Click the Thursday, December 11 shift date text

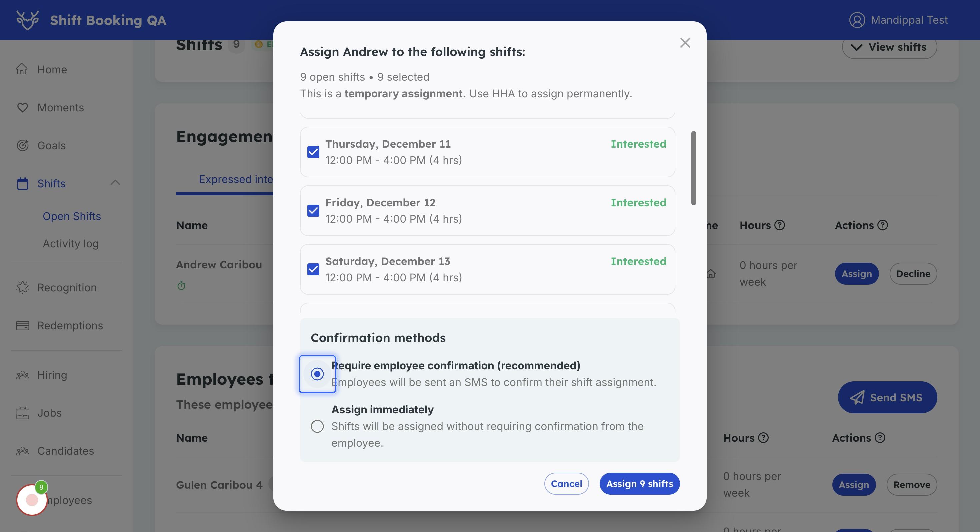(x=388, y=144)
